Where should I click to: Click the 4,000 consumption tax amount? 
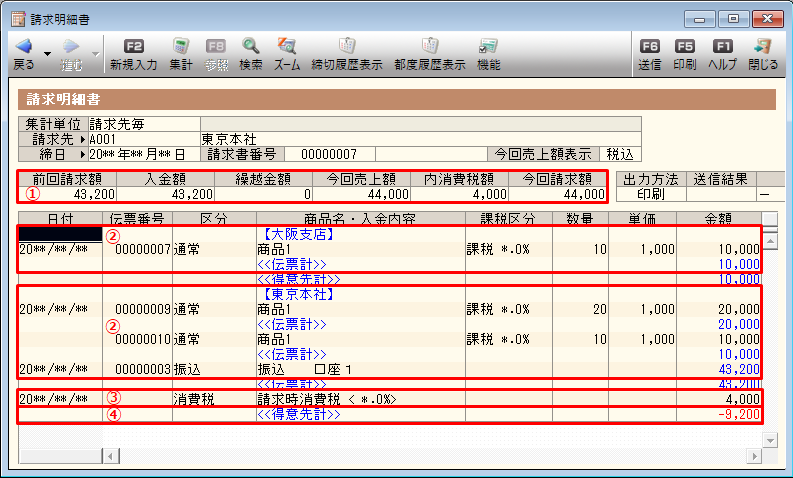click(x=719, y=399)
